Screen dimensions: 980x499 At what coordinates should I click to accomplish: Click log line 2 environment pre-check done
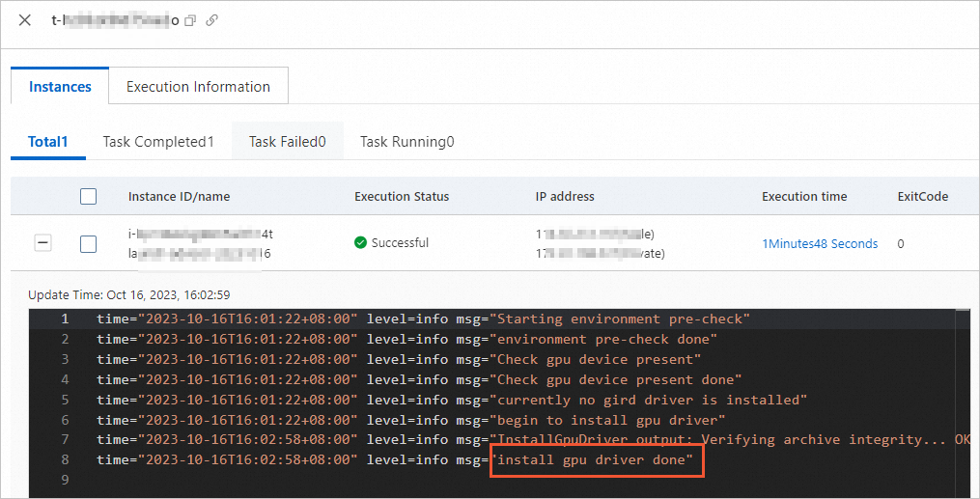406,339
